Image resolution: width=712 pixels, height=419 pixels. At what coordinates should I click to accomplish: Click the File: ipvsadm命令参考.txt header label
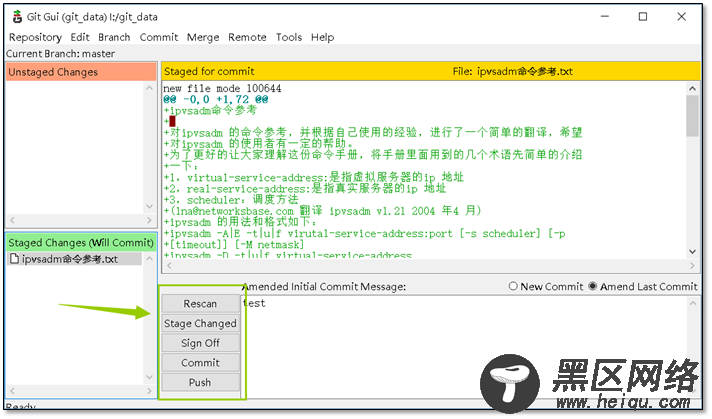point(513,71)
